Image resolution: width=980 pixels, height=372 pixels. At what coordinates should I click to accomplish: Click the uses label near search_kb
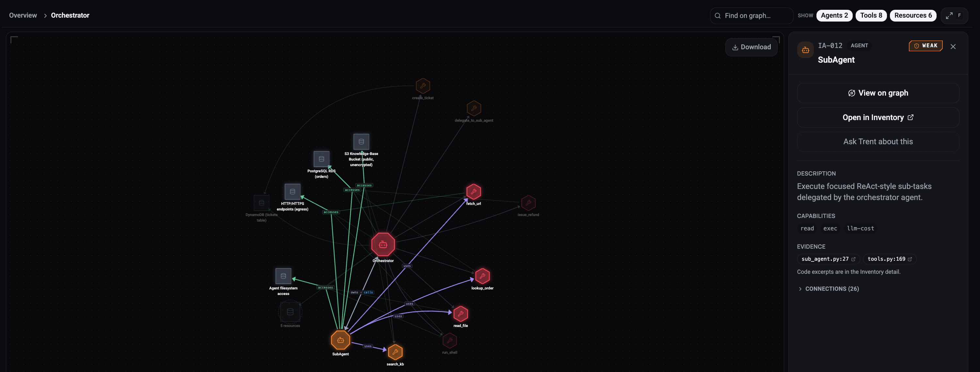pos(368,346)
